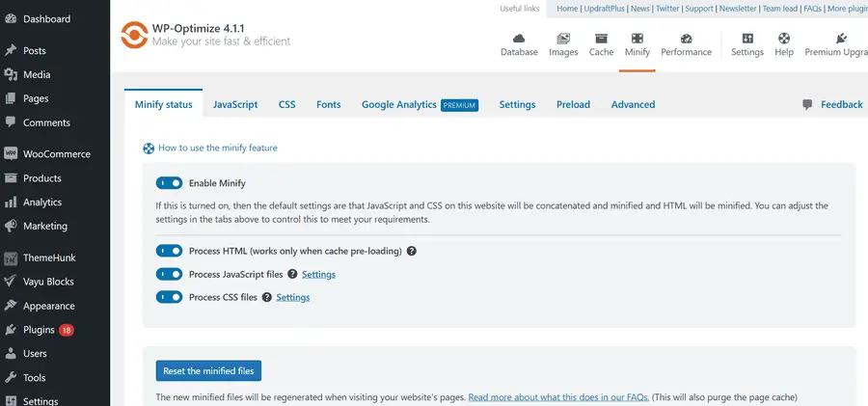Image resolution: width=868 pixels, height=406 pixels.
Task: Click help icon beside Process HTML
Action: coord(412,251)
